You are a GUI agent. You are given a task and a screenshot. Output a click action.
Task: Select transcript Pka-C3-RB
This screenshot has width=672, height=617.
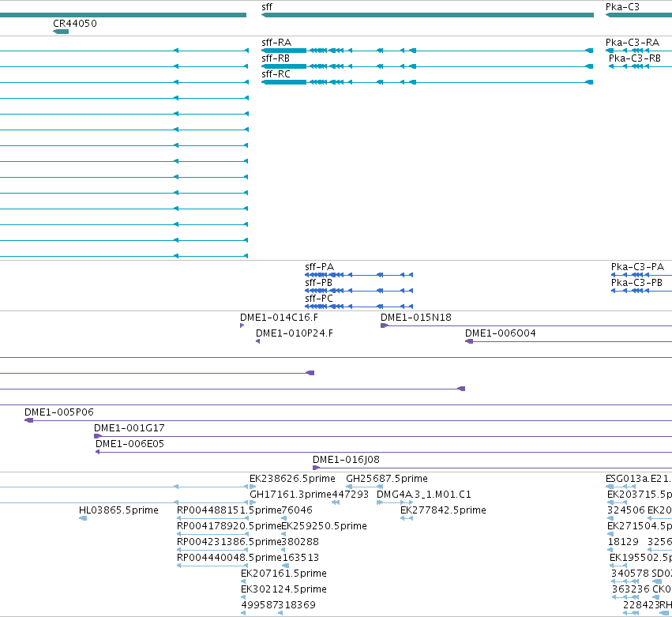click(640, 66)
